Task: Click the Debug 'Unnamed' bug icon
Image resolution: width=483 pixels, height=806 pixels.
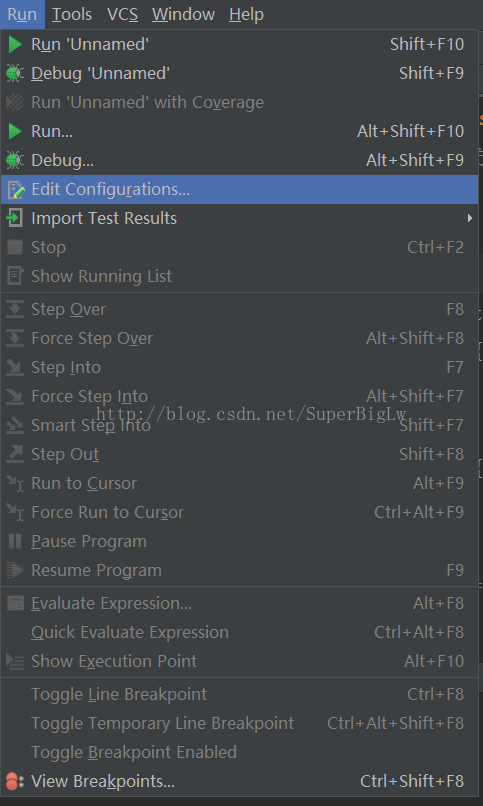Action: tap(15, 74)
